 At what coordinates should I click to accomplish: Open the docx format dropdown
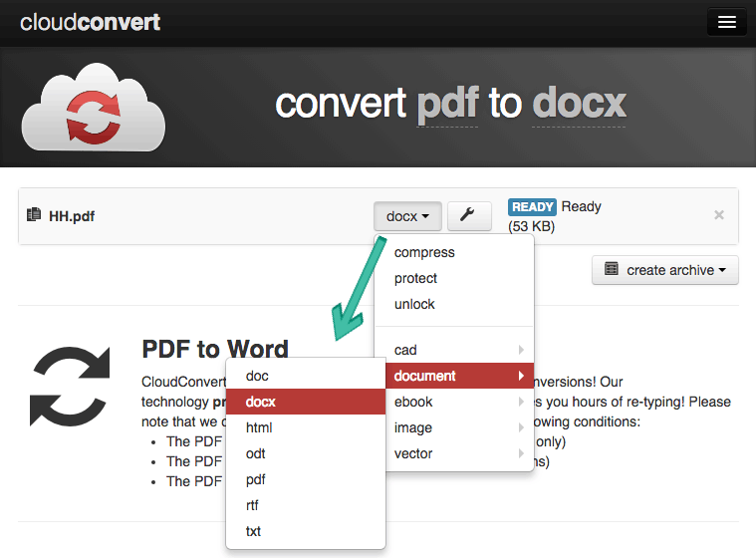(407, 216)
